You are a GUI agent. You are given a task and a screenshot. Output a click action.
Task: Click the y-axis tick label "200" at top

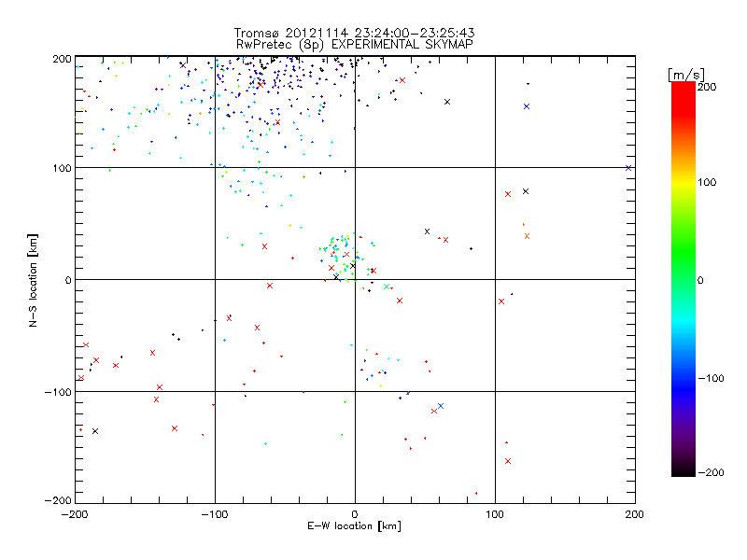62,59
